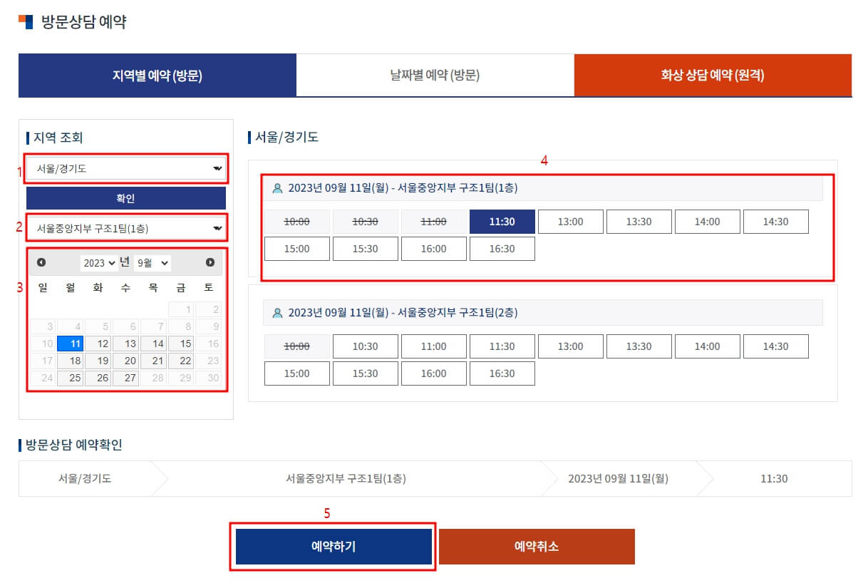Screen dimensions: 868x588
Task: Open the 서울중앙지부 구조1팀(1층) branch dropdown
Action: coord(125,227)
